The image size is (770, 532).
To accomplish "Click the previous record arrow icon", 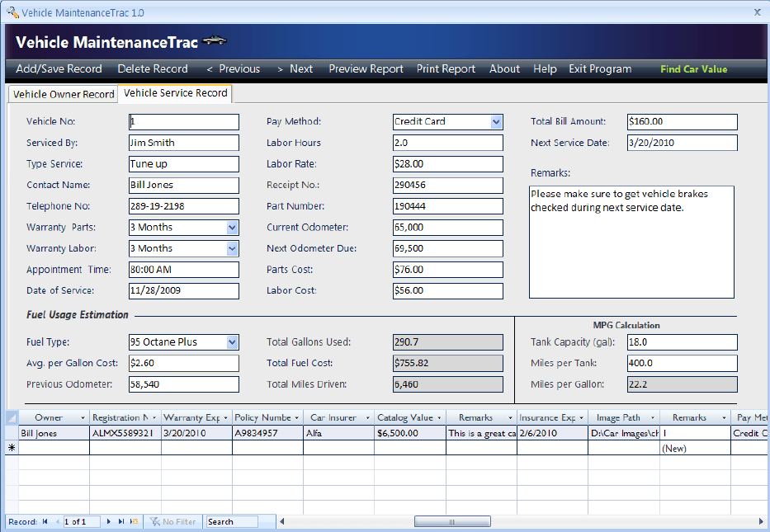I will click(57, 521).
